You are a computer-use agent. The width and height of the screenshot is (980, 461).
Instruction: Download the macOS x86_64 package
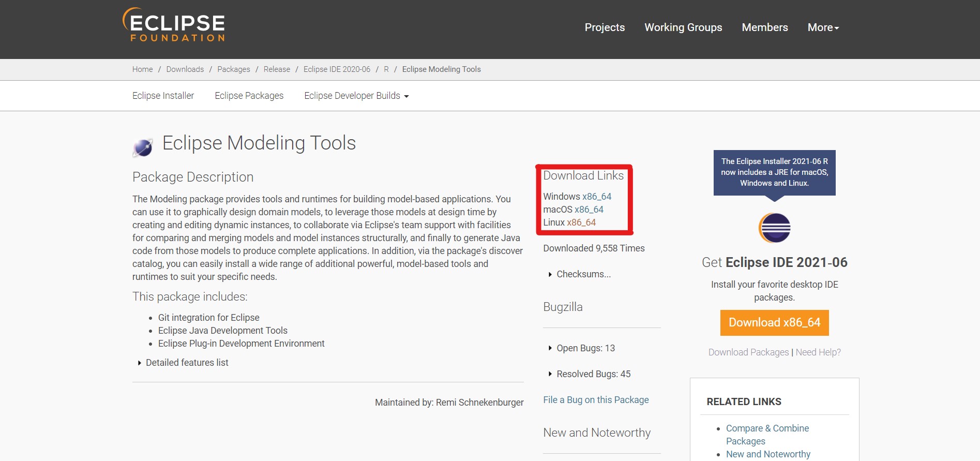coord(589,210)
